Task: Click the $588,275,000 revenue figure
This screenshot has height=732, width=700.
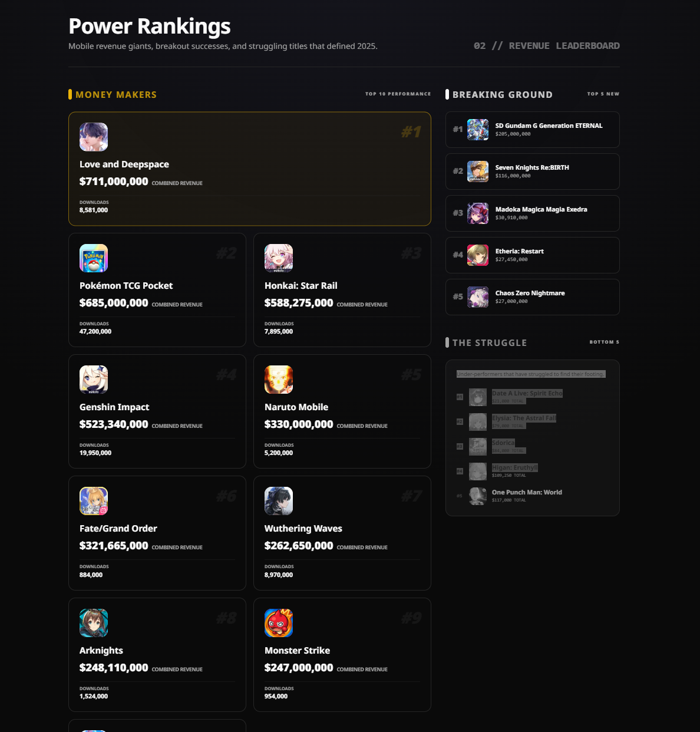Action: (x=299, y=303)
